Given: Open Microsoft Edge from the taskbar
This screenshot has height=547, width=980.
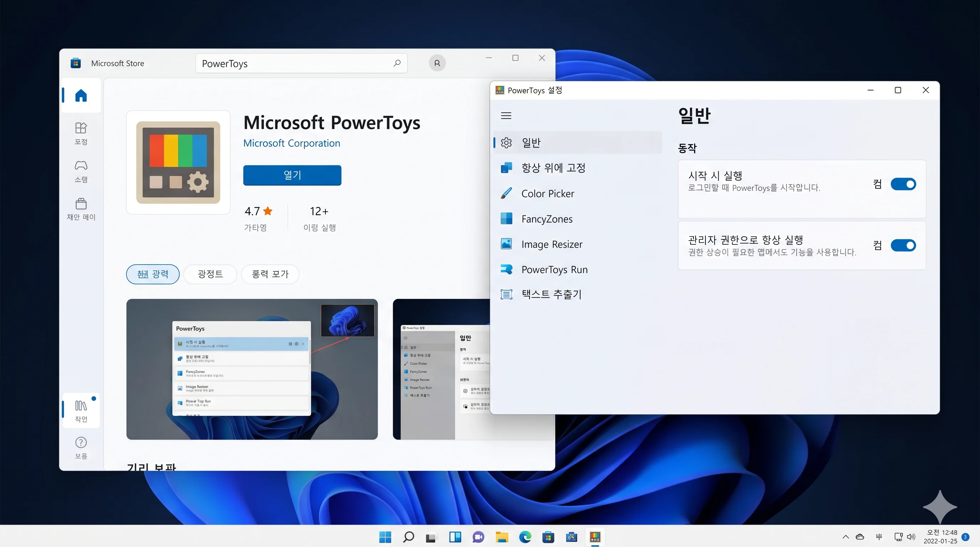Looking at the screenshot, I should coord(525,537).
